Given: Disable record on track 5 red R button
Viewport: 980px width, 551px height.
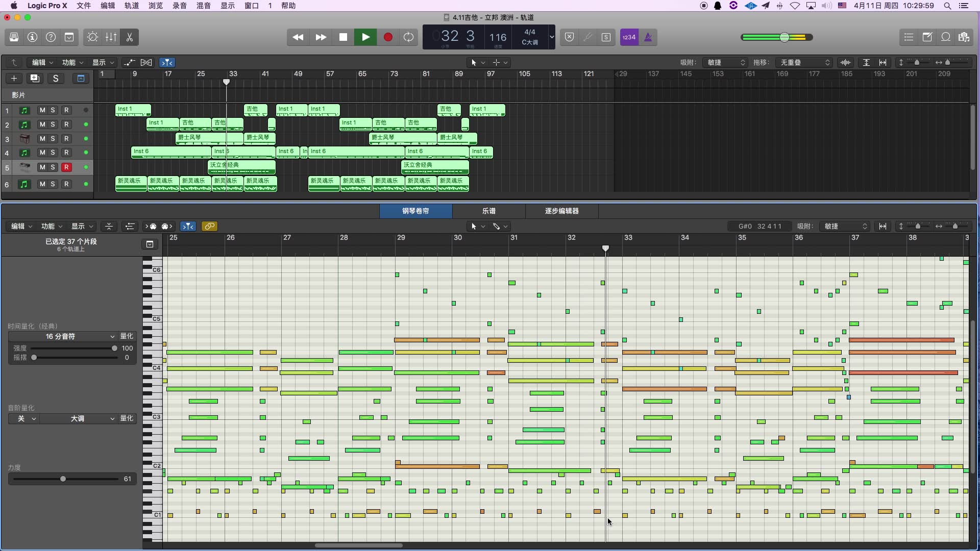Looking at the screenshot, I should [66, 167].
